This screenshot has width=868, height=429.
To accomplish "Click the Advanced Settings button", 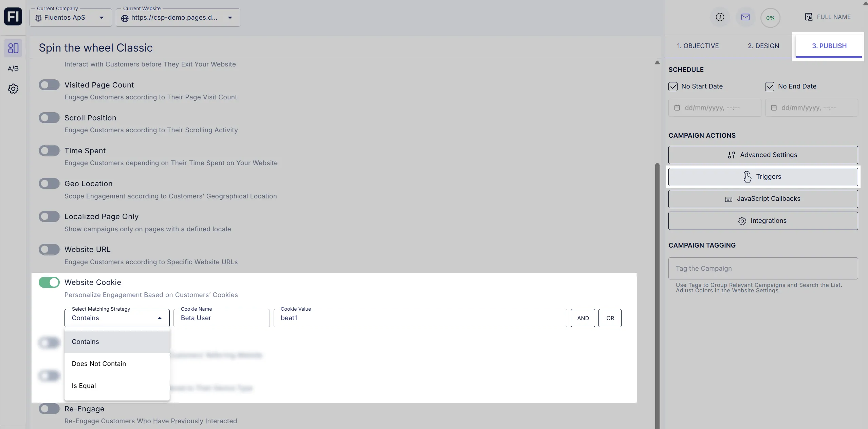I will click(763, 155).
